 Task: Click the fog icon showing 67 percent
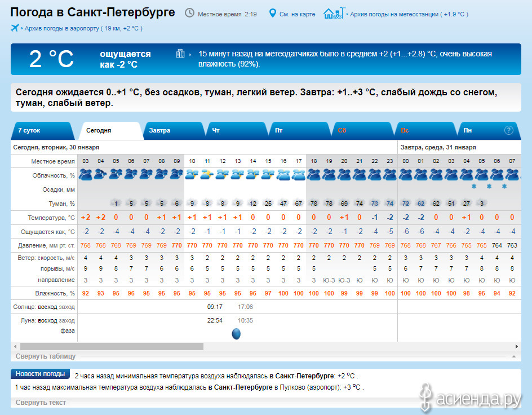(299, 203)
